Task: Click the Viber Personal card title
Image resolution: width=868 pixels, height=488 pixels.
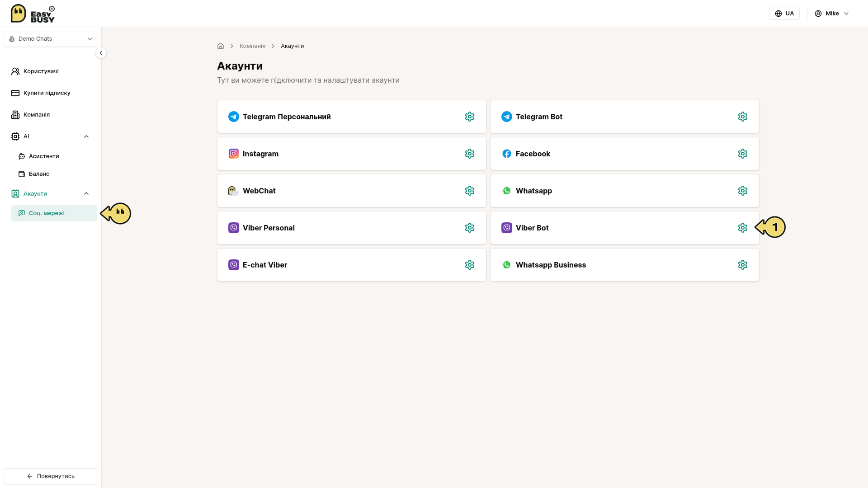Action: tap(269, 228)
